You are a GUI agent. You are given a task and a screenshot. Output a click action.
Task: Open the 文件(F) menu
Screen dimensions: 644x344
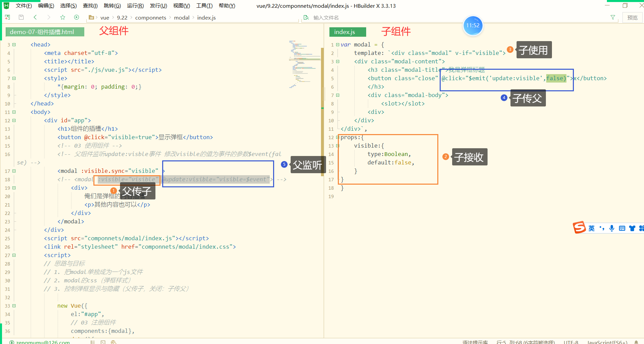click(24, 6)
